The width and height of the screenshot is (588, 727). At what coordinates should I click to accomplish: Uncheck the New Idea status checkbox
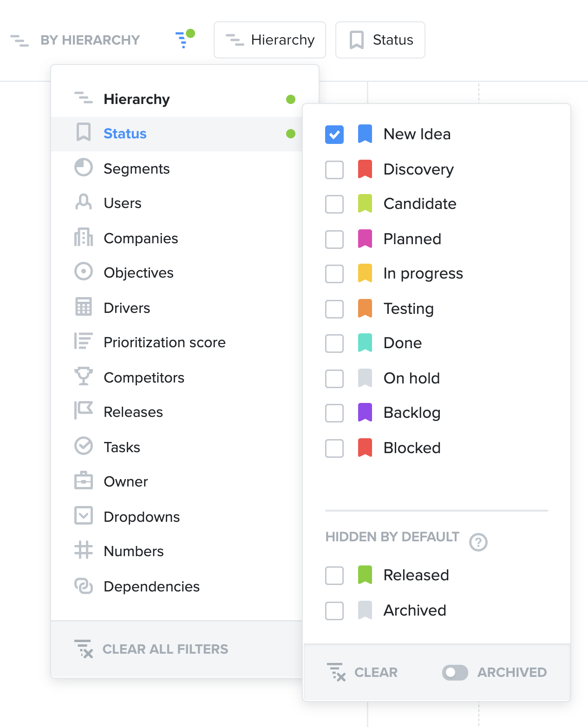tap(334, 135)
